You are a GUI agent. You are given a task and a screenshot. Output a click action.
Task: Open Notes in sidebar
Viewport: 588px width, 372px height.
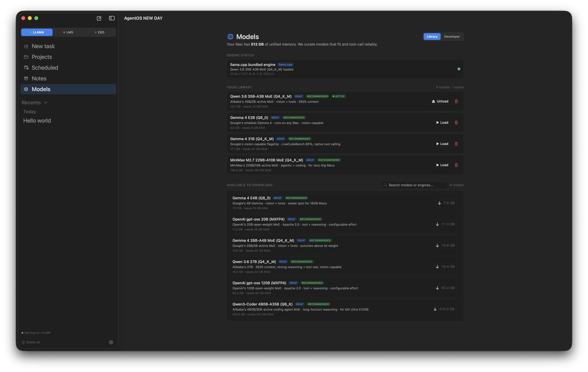coord(68,78)
